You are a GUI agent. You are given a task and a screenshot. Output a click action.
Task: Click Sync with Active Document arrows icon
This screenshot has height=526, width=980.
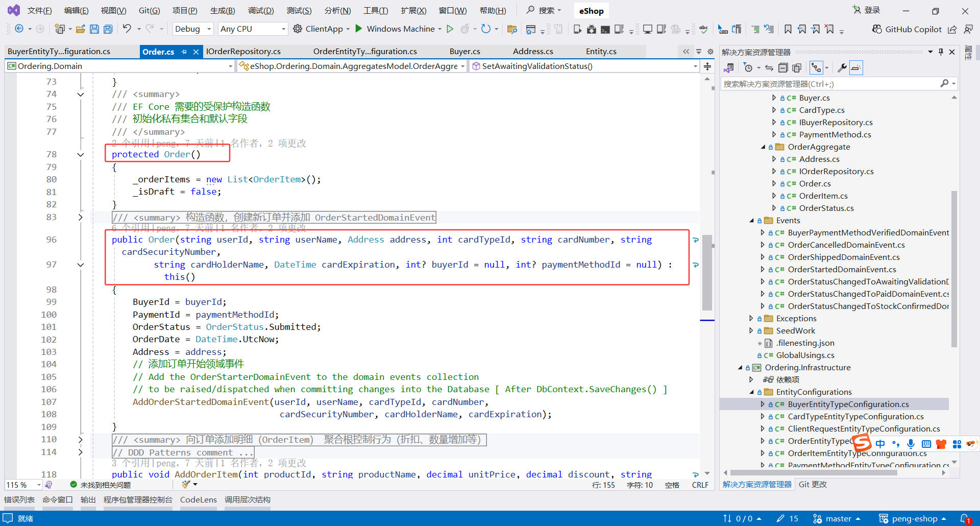[x=769, y=67]
